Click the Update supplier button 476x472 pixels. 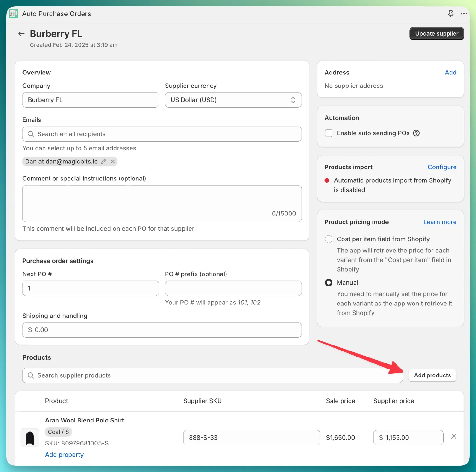tap(437, 34)
